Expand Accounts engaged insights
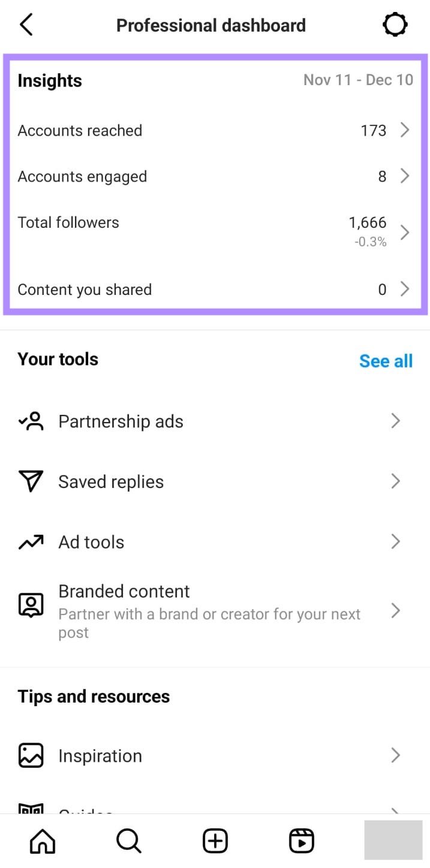This screenshot has width=430, height=868. coord(405,176)
